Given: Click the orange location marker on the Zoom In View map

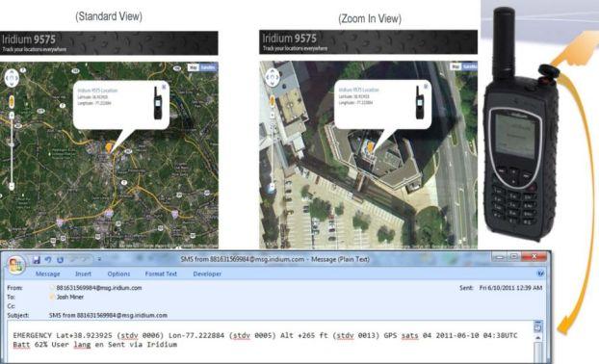Looking at the screenshot, I should tap(370, 146).
